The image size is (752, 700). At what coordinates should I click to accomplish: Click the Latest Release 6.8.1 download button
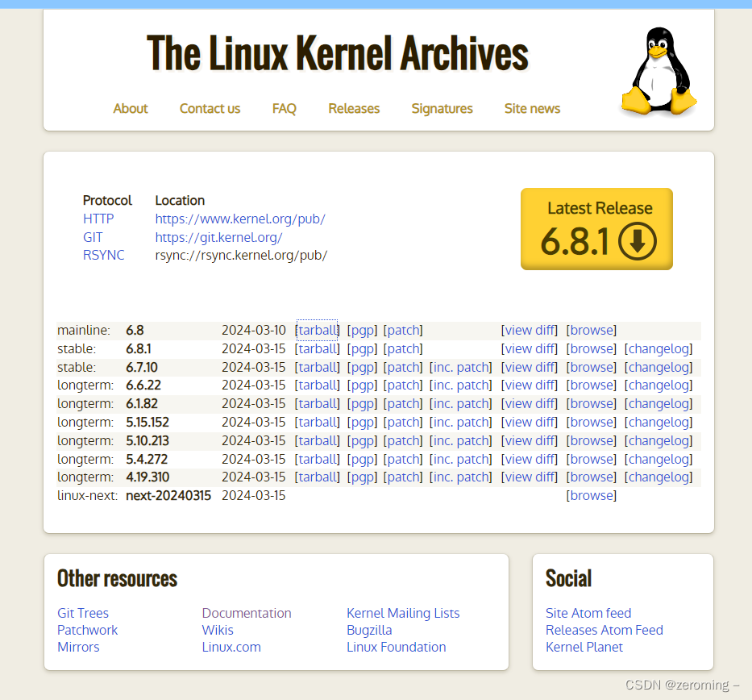596,229
